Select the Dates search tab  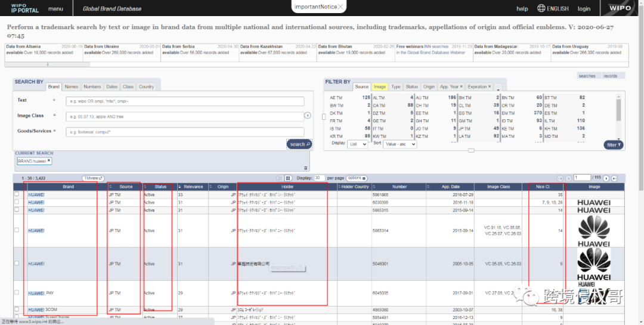112,86
